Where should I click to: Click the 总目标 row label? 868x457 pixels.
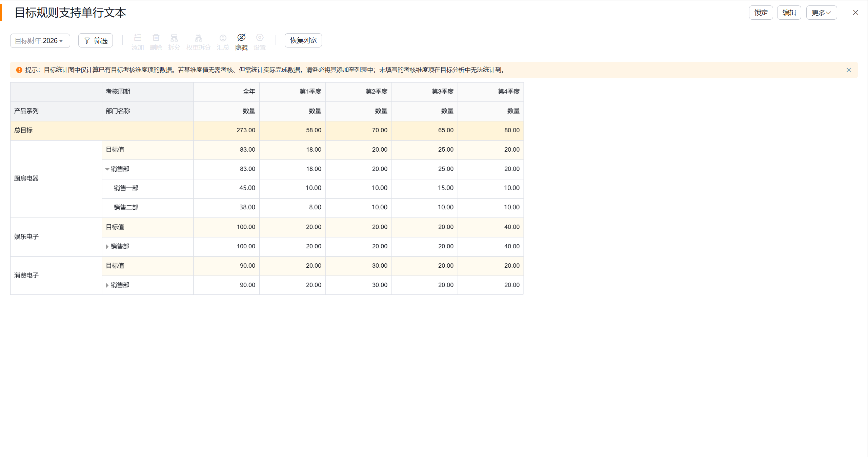23,130
